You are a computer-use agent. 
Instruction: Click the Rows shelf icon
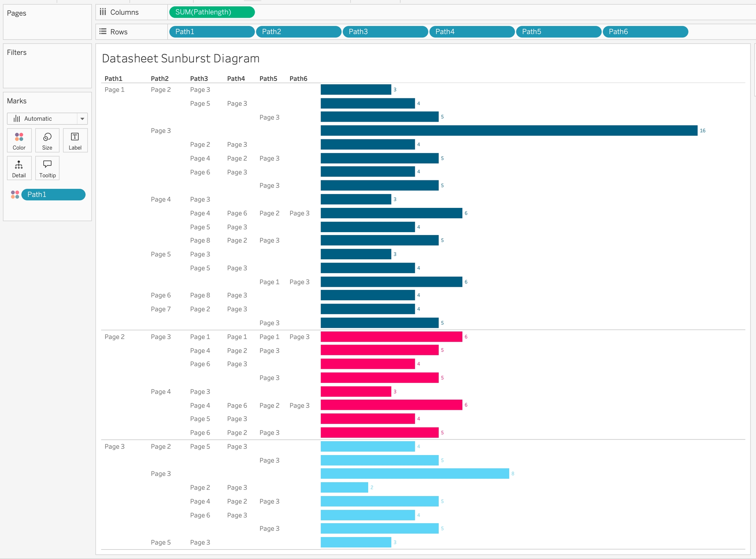pyautogui.click(x=103, y=31)
